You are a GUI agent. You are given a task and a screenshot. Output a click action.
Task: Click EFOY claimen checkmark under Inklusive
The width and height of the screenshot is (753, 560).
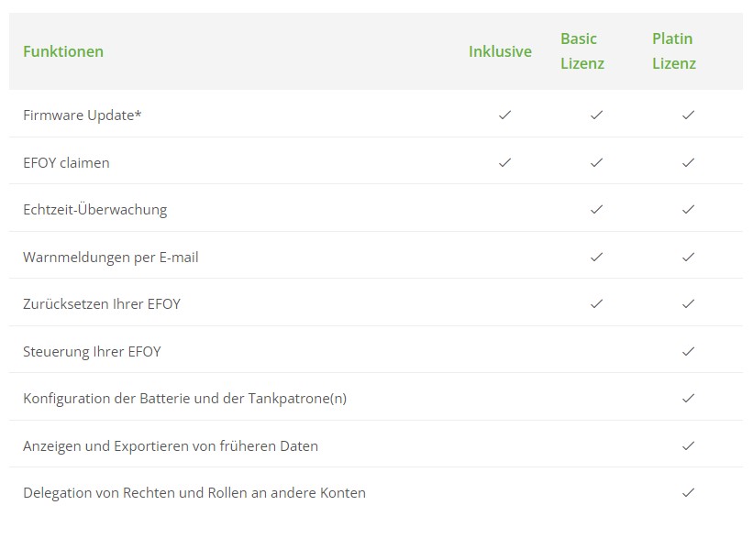(x=504, y=162)
